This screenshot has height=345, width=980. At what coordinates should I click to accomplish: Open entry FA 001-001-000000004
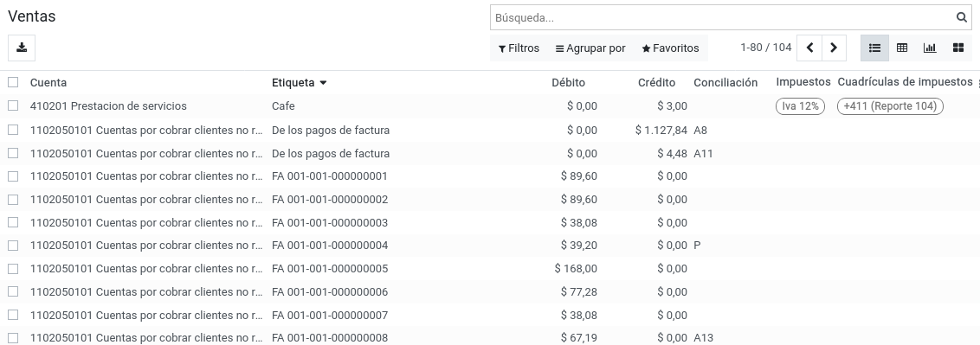coord(329,246)
